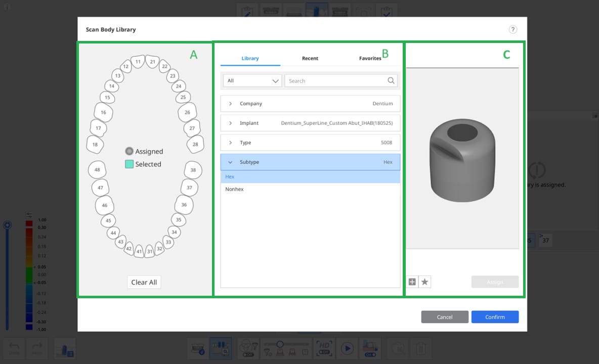Select tooth 28 on the chart
Screen dimensions: 599x364
coord(195,144)
